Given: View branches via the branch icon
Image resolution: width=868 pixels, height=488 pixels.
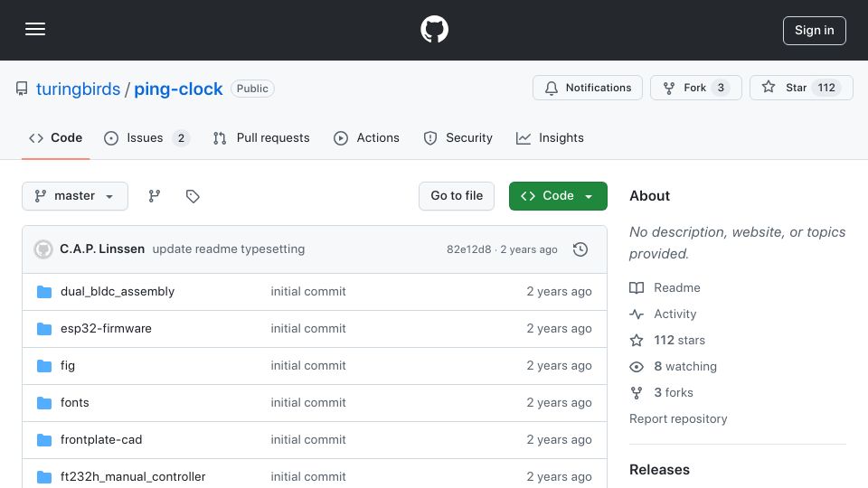Looking at the screenshot, I should 155,196.
